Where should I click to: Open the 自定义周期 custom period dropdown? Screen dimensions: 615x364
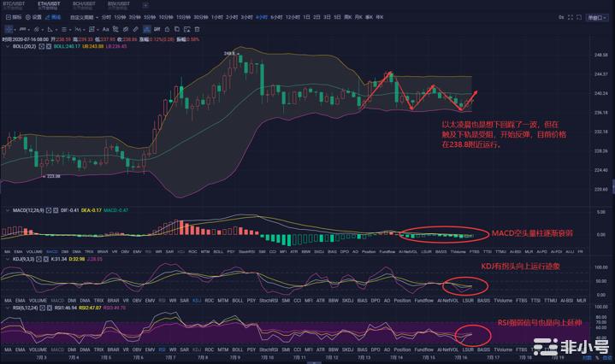[84, 17]
